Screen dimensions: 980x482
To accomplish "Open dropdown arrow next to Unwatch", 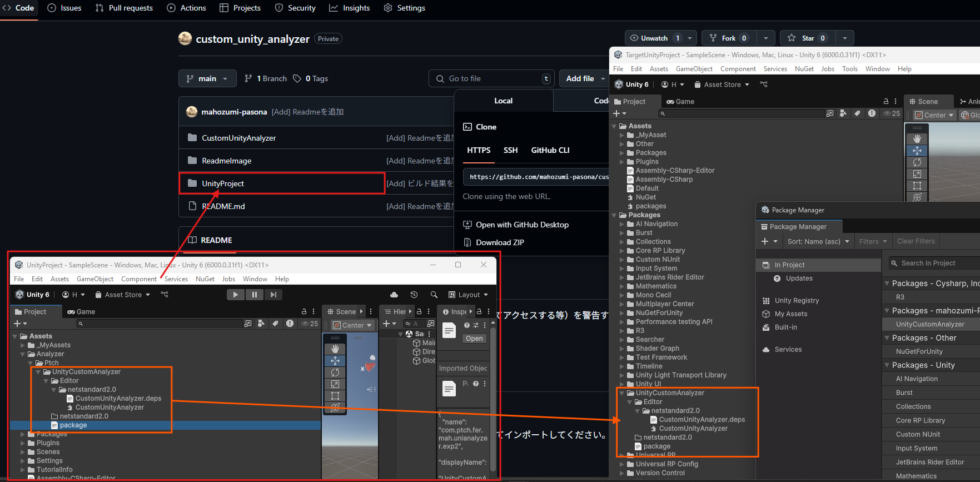I will (x=690, y=38).
